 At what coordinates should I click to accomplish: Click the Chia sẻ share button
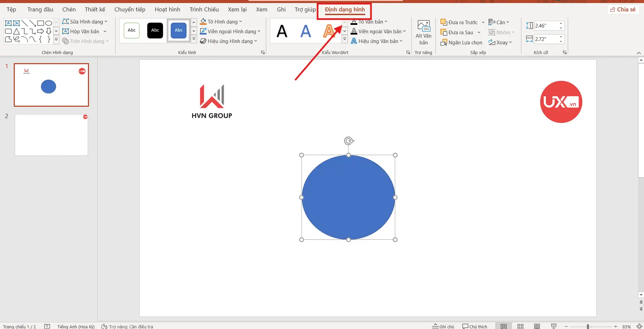[x=623, y=9]
